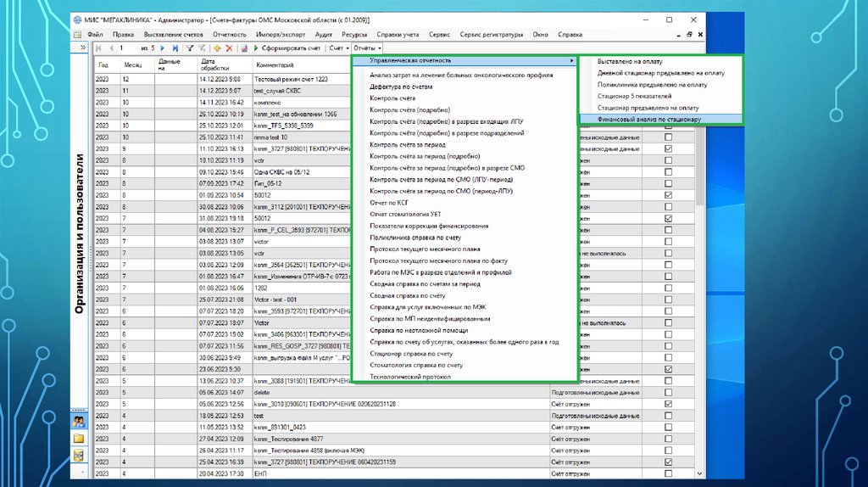Toggle checkbox in the 25.04.2023 16:39 row
The image size is (868, 487).
669,462
